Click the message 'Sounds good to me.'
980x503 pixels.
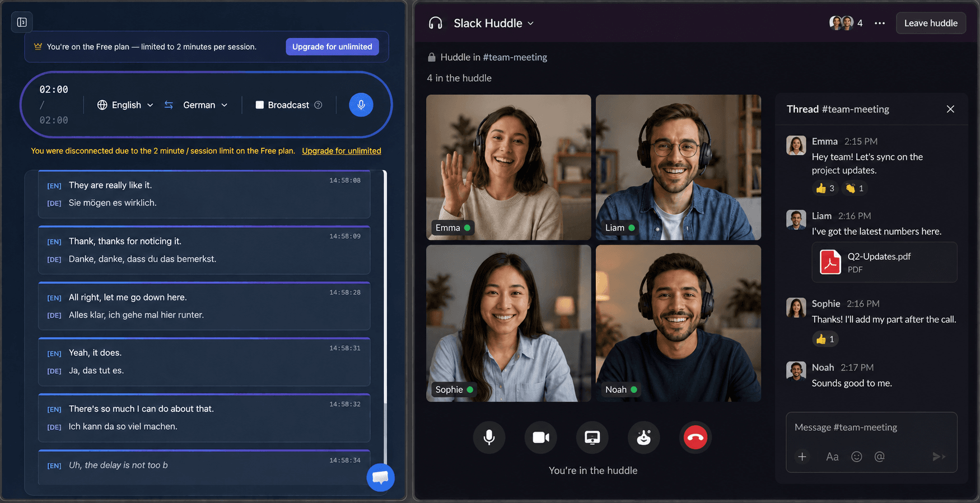(852, 383)
